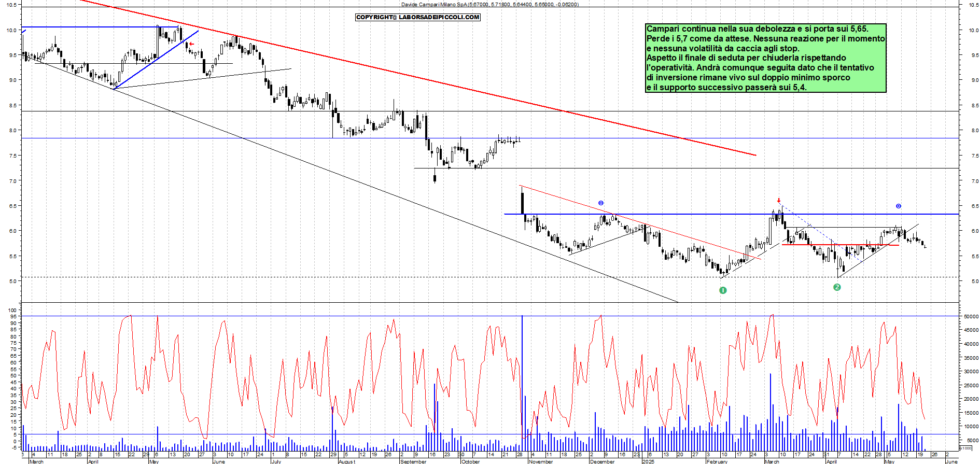Click the green circle marker numbered 1

pyautogui.click(x=723, y=290)
